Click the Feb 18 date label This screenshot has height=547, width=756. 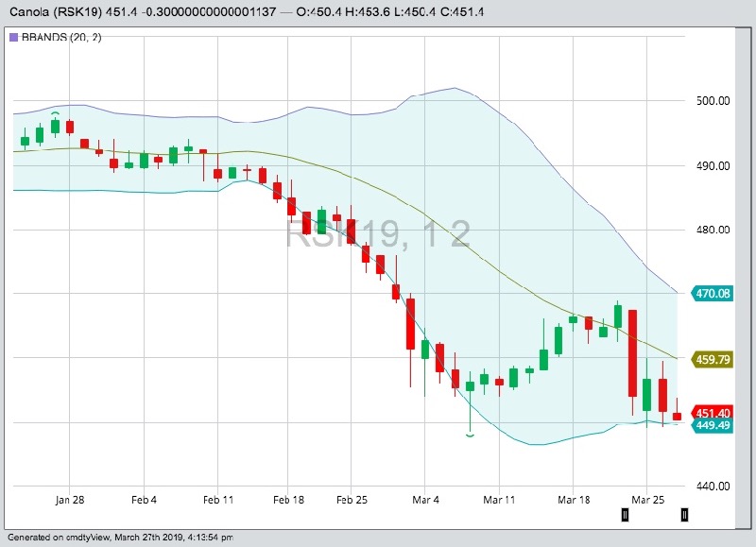click(288, 500)
